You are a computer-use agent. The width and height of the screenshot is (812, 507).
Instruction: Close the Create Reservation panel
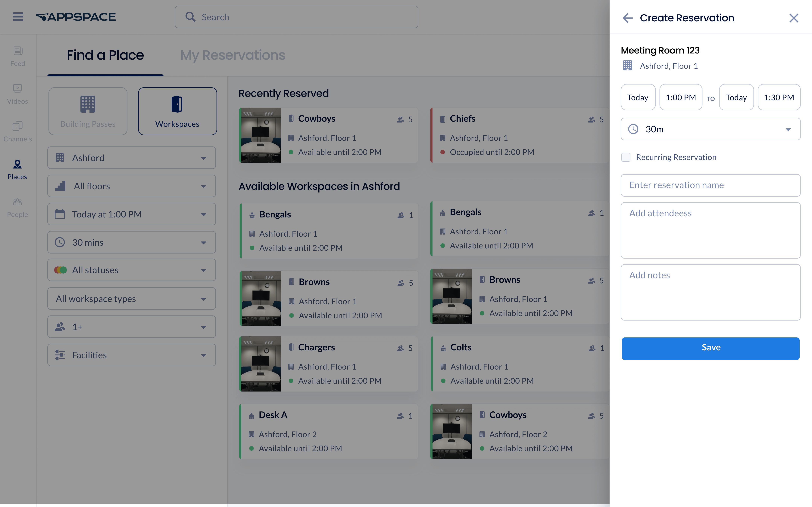coord(794,18)
